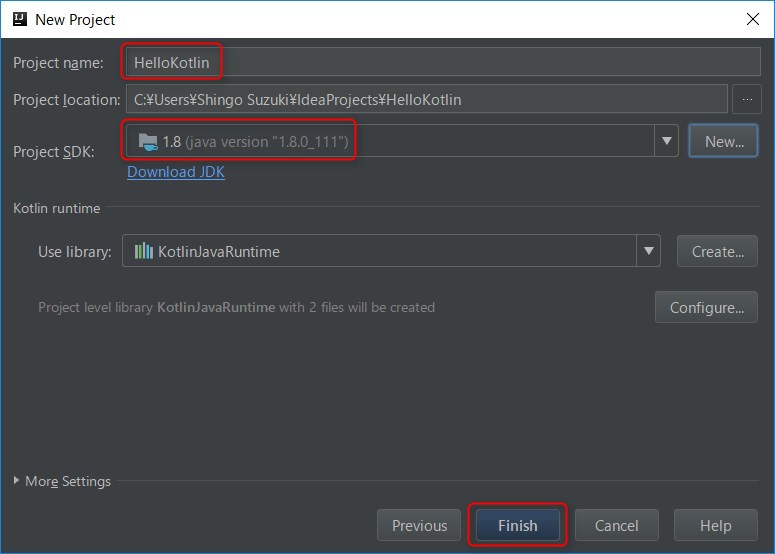Viewport: 775px width, 554px height.
Task: Follow the Download JDK link
Action: [x=176, y=171]
